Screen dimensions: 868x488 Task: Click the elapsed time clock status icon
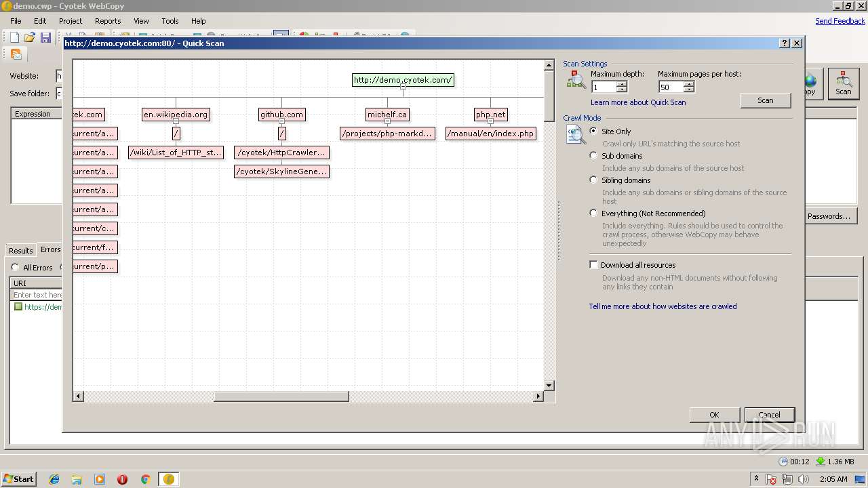[x=783, y=462]
